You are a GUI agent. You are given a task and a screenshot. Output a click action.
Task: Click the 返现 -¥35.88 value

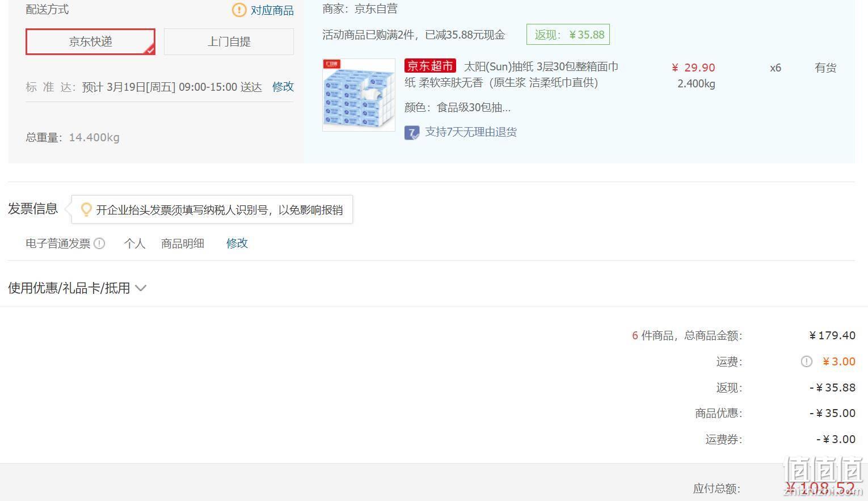coord(832,388)
